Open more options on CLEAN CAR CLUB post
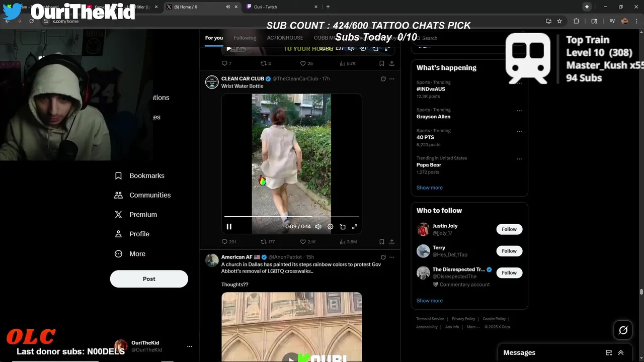 point(392,79)
